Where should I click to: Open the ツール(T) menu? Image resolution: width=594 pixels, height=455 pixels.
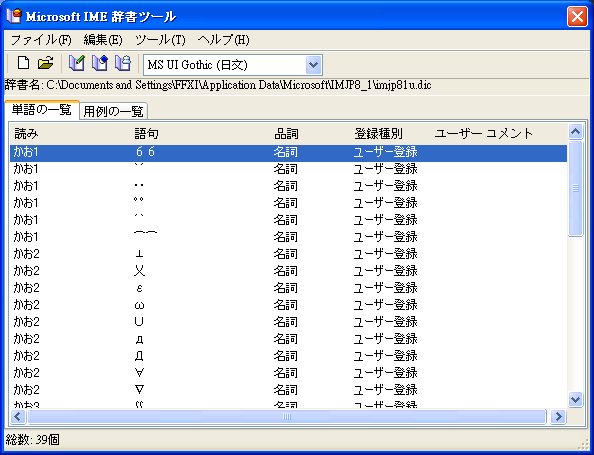pyautogui.click(x=160, y=40)
